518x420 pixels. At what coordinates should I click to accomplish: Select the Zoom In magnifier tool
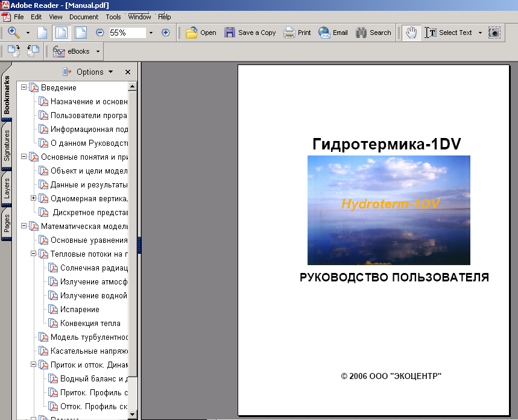click(x=13, y=33)
